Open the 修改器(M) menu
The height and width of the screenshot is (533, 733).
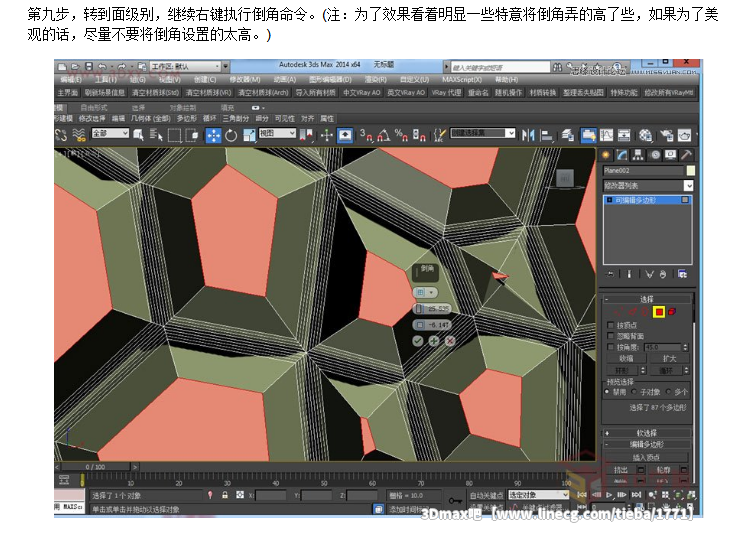click(245, 79)
